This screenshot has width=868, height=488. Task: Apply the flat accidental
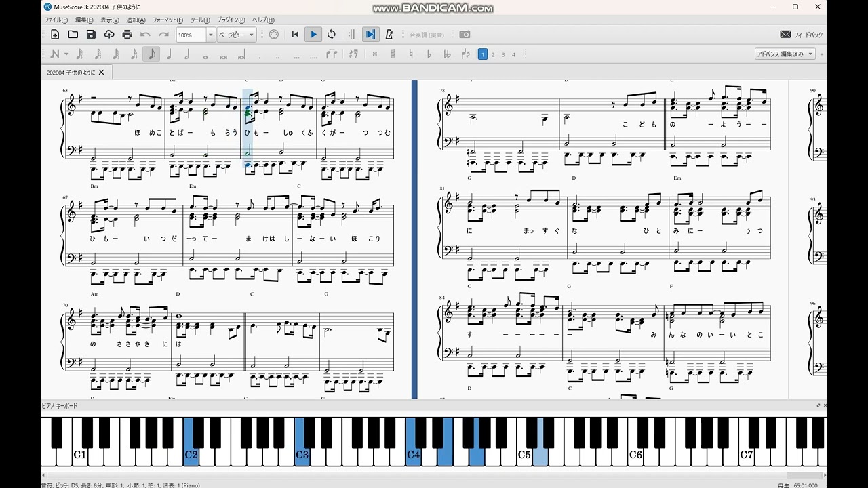[429, 54]
